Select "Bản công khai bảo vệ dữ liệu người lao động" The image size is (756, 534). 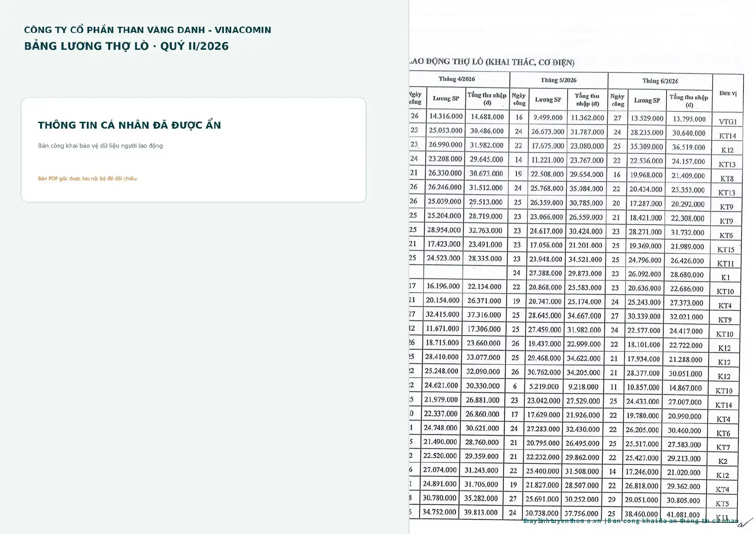click(x=100, y=146)
